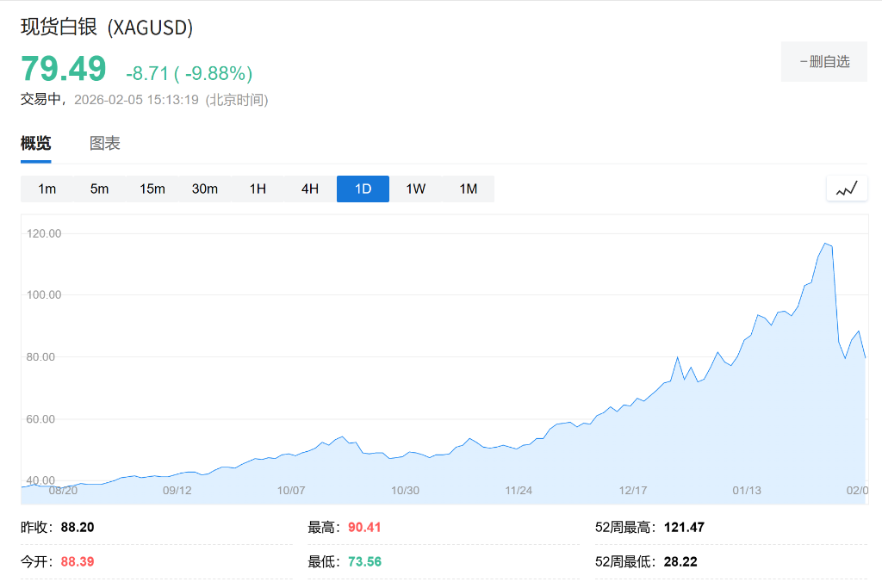
Task: Click the 删自选 watchlist removal button
Action: [x=824, y=61]
